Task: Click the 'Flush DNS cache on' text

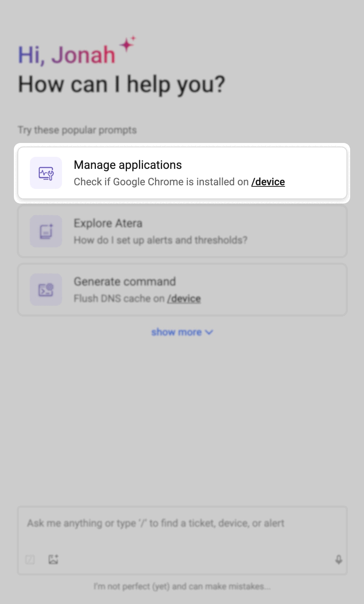Action: click(x=119, y=299)
